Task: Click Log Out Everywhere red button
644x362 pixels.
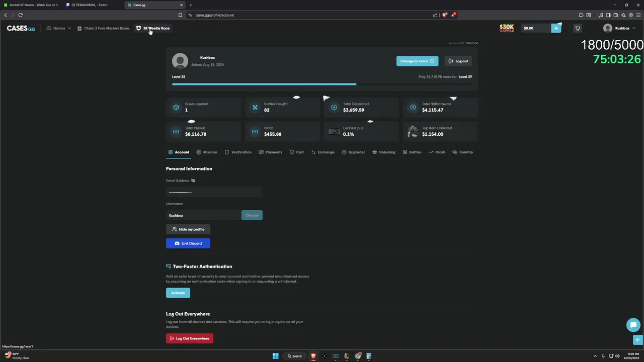Action: point(190,338)
